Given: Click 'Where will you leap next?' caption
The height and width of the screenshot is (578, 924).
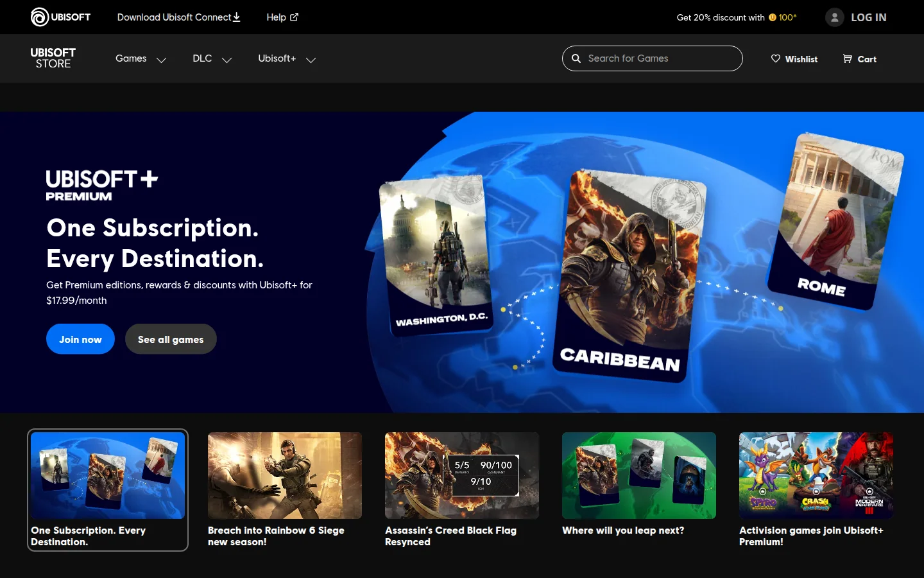Looking at the screenshot, I should (x=623, y=530).
